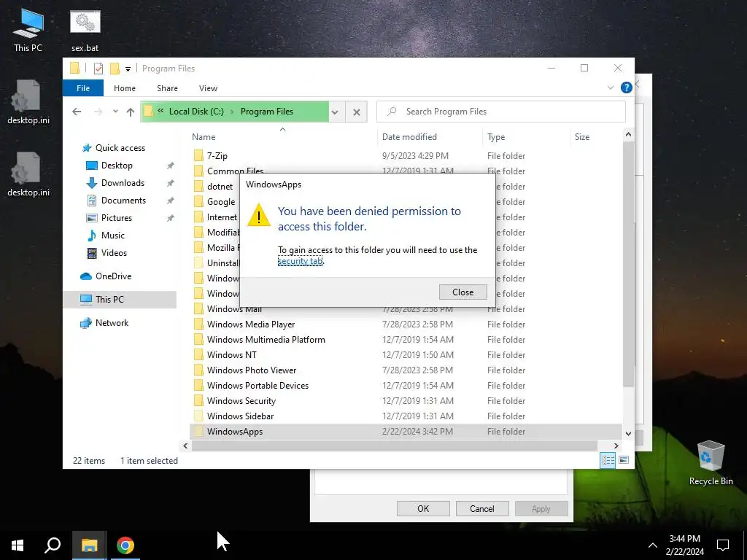Open recent locations dropdown arrow
Screen dimensions: 747x560
click(115, 112)
